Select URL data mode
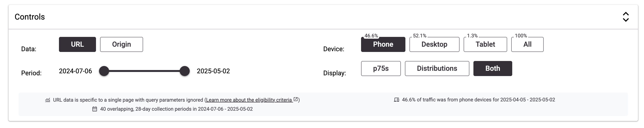The image size is (644, 128). (77, 44)
